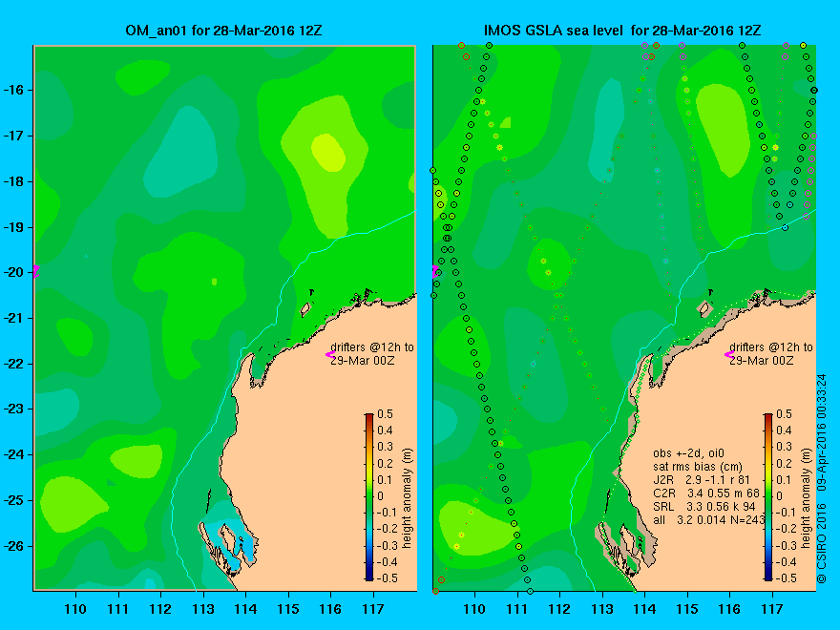
Task: Click longitude label 111 under the right map
Action: [517, 609]
